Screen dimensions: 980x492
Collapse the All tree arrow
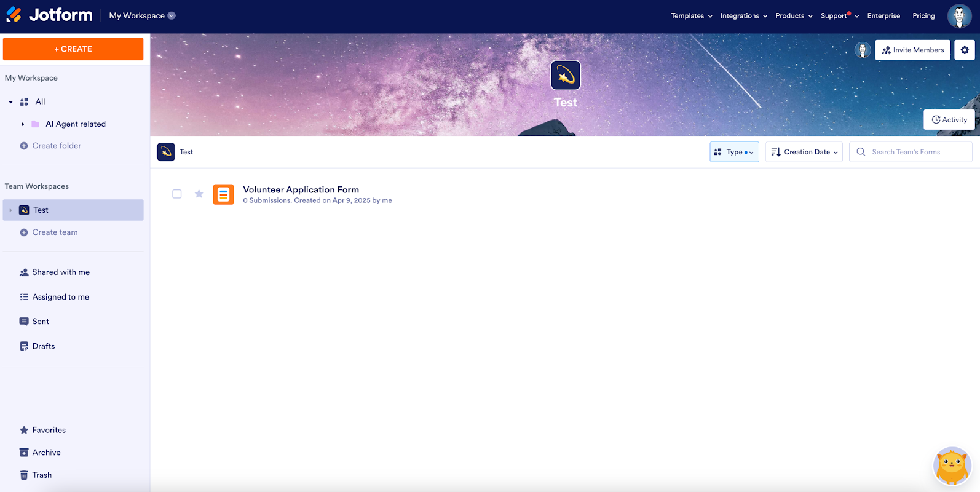click(x=10, y=102)
